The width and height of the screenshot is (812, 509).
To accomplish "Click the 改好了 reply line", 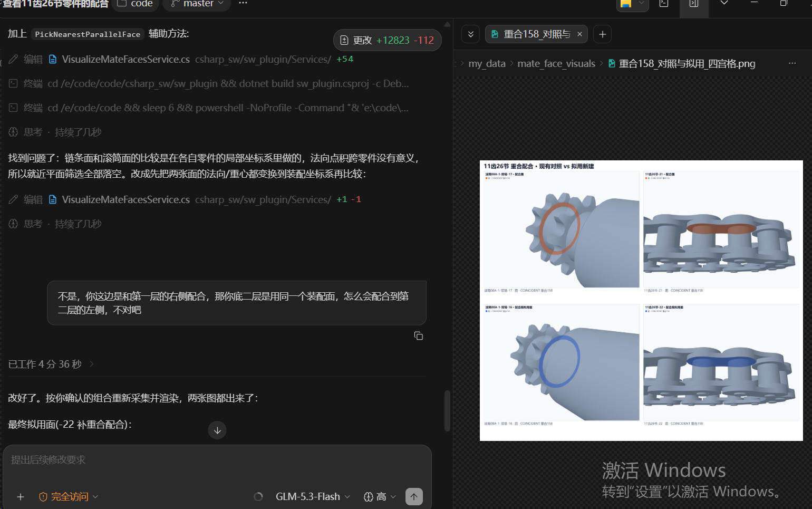I will (x=133, y=398).
